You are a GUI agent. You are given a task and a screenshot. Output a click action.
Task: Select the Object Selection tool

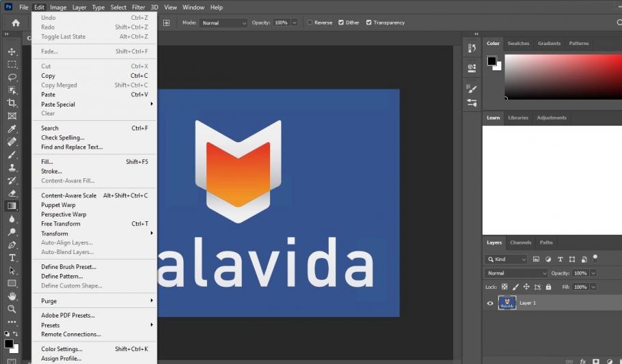12,90
